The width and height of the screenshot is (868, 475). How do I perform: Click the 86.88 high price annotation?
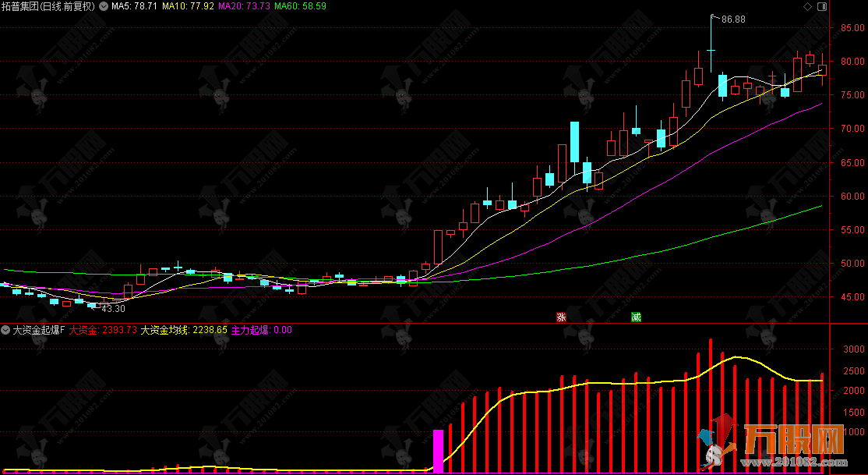point(734,19)
